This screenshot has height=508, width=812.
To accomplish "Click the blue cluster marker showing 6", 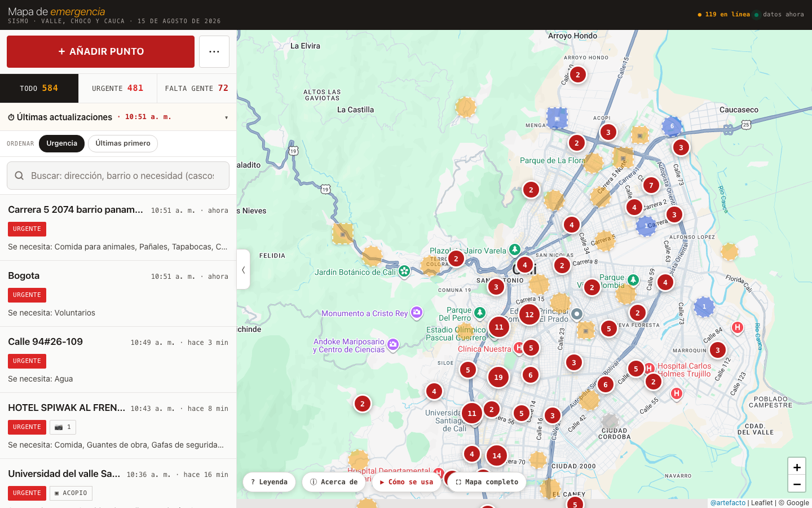I will [672, 126].
